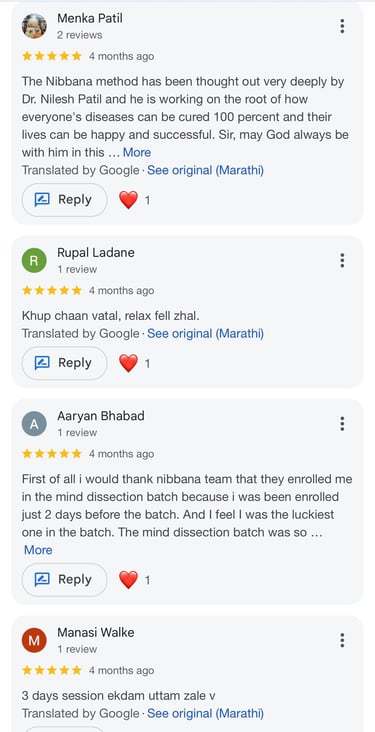Toggle the heart reaction on Menka Patil's review
Screen dimensions: 375x732
coord(128,200)
